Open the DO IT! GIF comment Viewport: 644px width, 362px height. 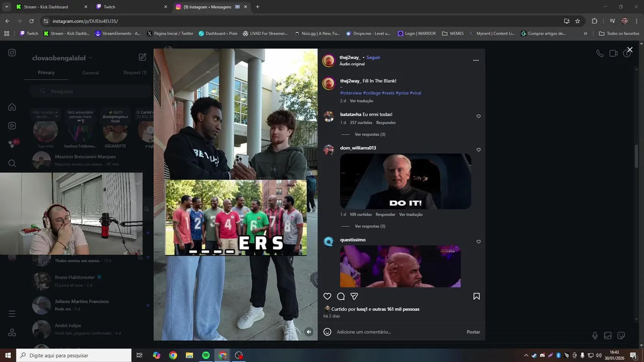pyautogui.click(x=406, y=182)
